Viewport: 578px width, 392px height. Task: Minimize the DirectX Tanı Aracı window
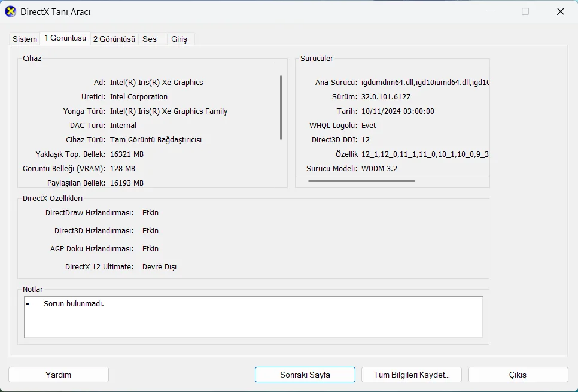(x=491, y=11)
